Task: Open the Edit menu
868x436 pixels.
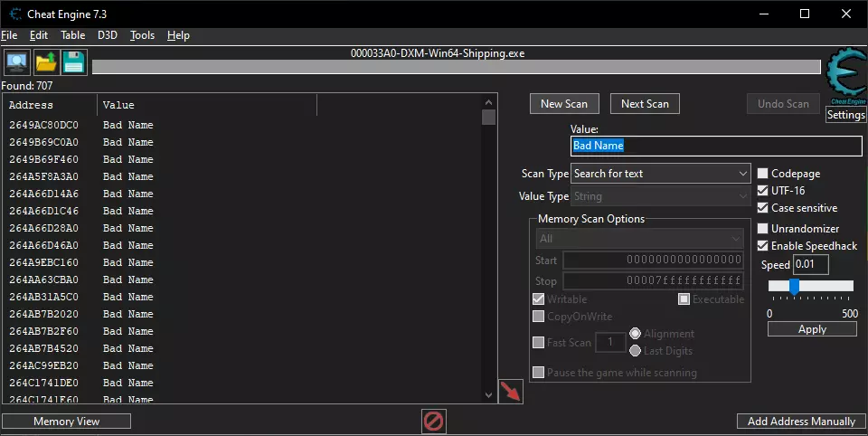Action: tap(39, 35)
